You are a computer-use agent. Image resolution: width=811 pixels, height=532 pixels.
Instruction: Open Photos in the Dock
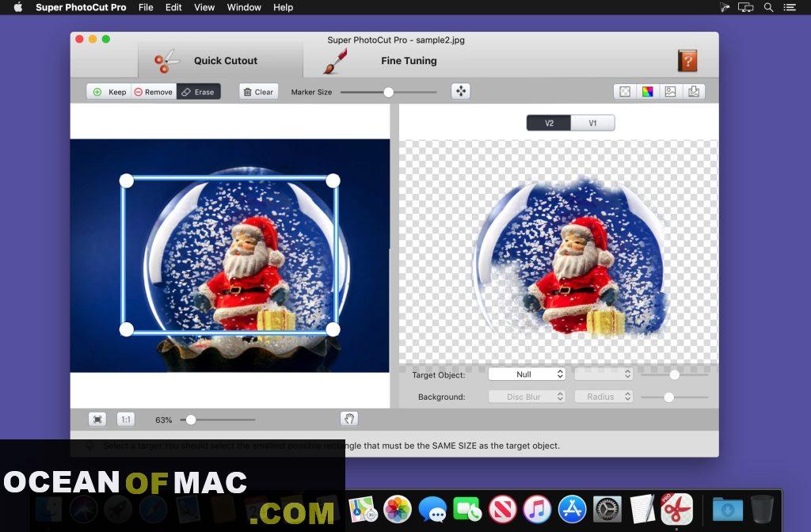(398, 509)
